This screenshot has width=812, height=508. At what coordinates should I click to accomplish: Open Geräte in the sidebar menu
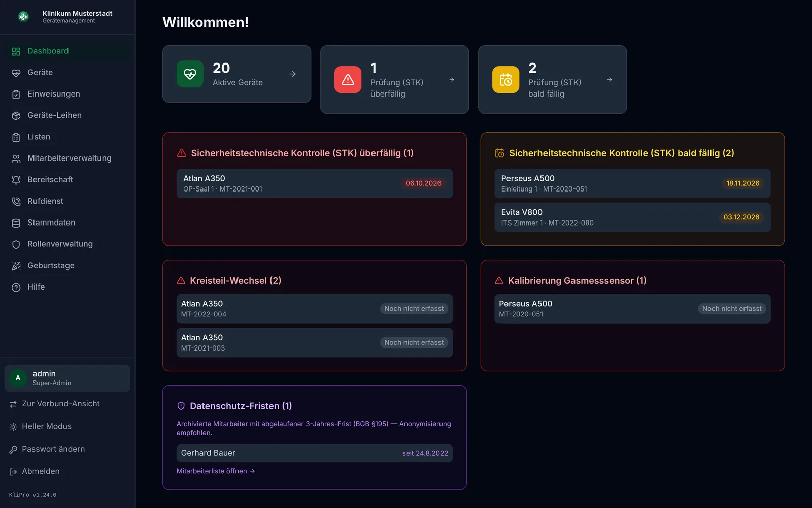67,73
